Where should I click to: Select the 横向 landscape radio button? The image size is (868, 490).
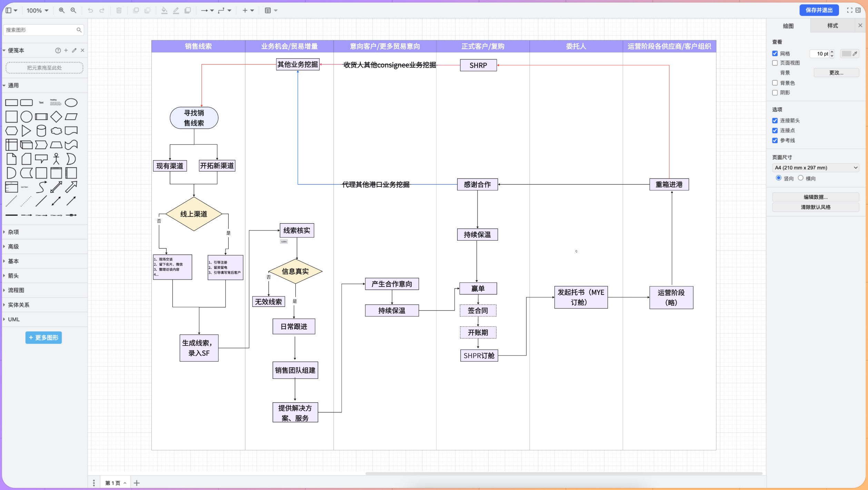tap(801, 178)
